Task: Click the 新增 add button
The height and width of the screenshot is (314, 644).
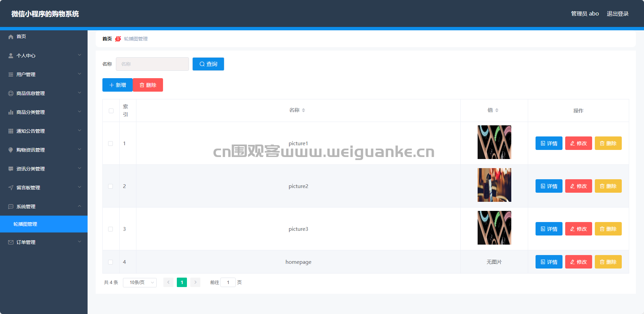Action: [118, 85]
